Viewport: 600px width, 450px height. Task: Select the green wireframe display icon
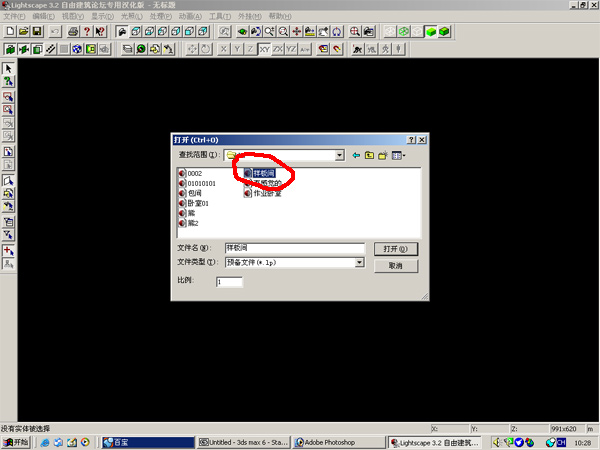coord(404,31)
